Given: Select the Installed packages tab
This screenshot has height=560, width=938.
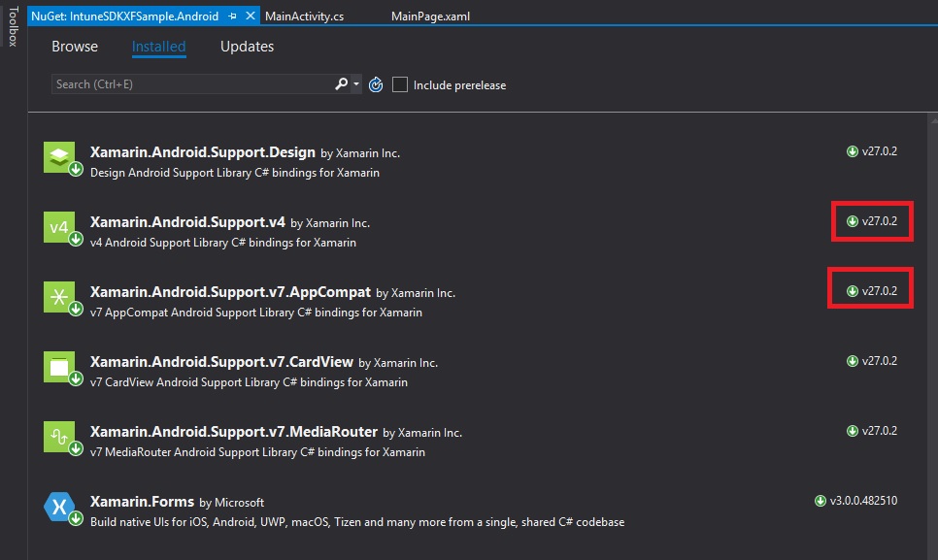Looking at the screenshot, I should pyautogui.click(x=158, y=47).
